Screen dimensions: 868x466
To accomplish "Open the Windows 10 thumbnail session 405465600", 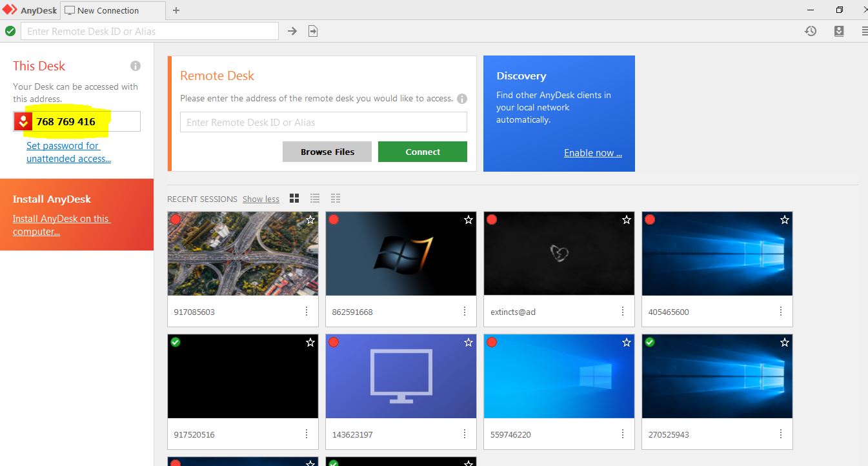I will coord(717,254).
